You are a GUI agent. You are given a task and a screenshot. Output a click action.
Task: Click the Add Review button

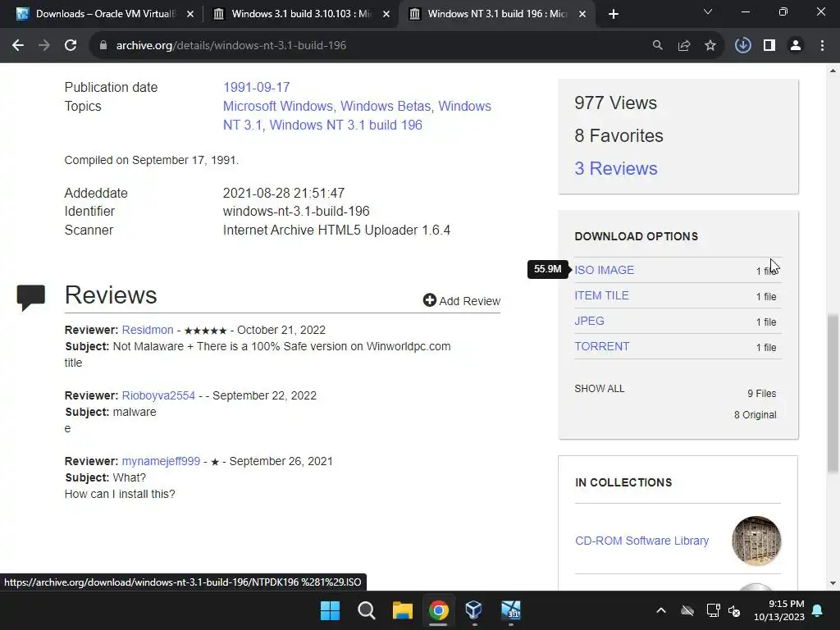(461, 300)
